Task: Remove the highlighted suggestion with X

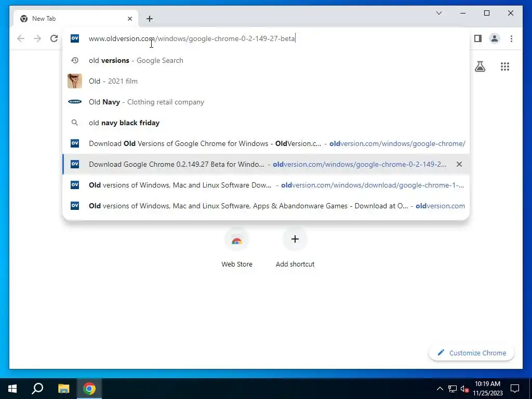Action: [x=459, y=164]
